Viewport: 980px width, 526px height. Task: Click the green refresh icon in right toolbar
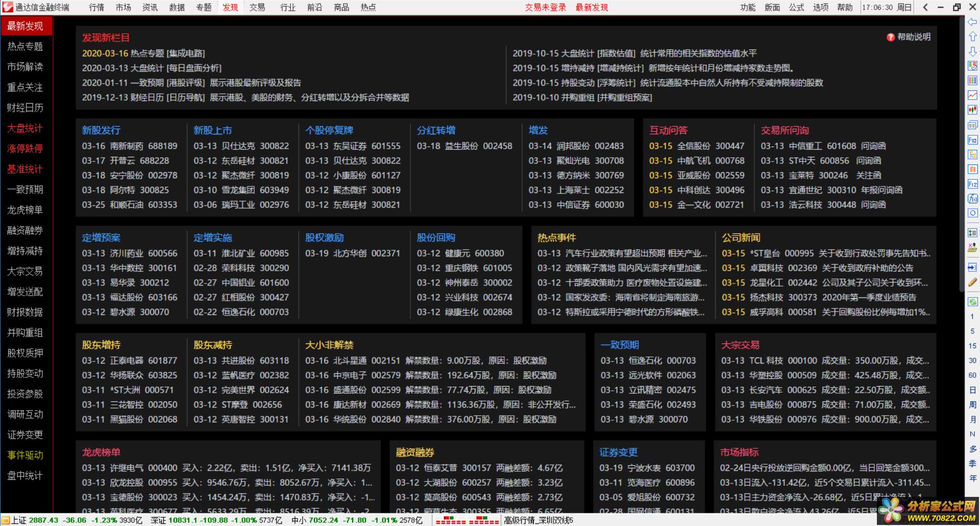click(972, 302)
